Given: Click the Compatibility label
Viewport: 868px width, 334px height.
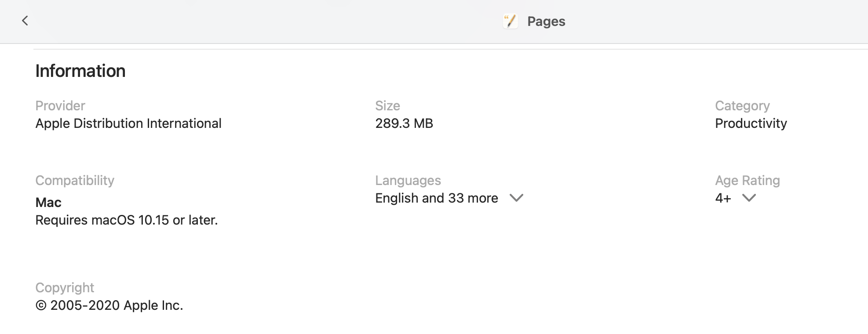Looking at the screenshot, I should tap(75, 180).
